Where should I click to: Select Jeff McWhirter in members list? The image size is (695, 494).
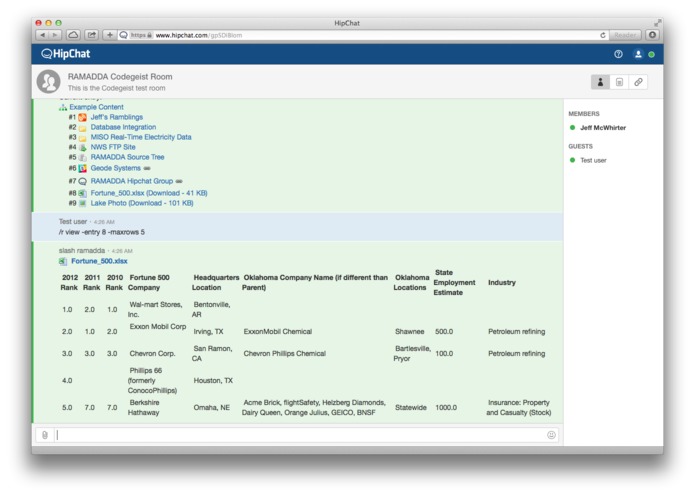click(603, 128)
